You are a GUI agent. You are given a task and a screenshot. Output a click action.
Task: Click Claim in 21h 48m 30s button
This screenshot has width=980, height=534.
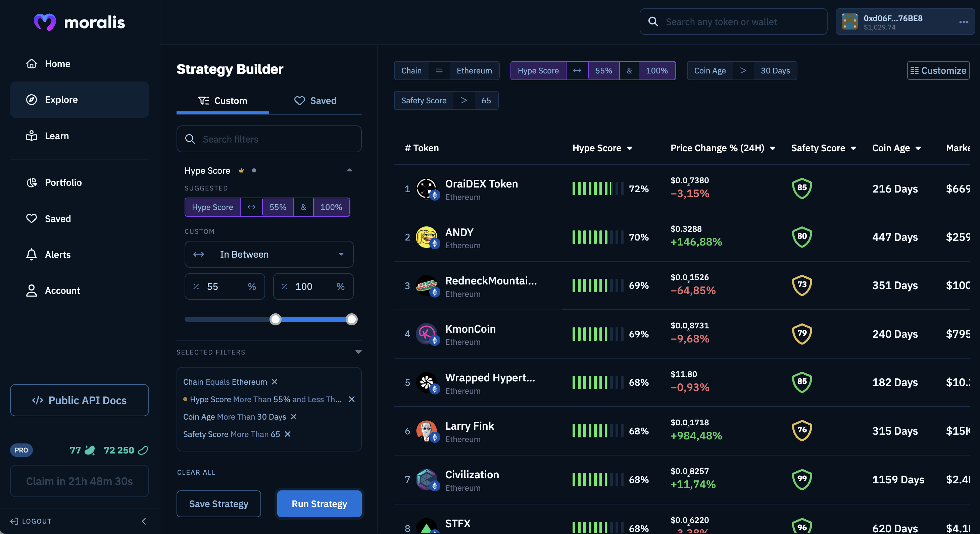click(79, 481)
